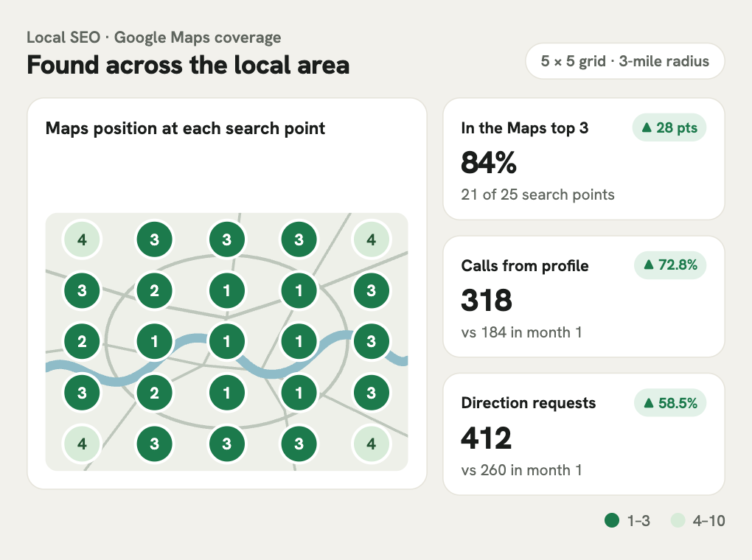Click top row marker 3 next to right corner
This screenshot has height=560, width=752.
point(299,239)
